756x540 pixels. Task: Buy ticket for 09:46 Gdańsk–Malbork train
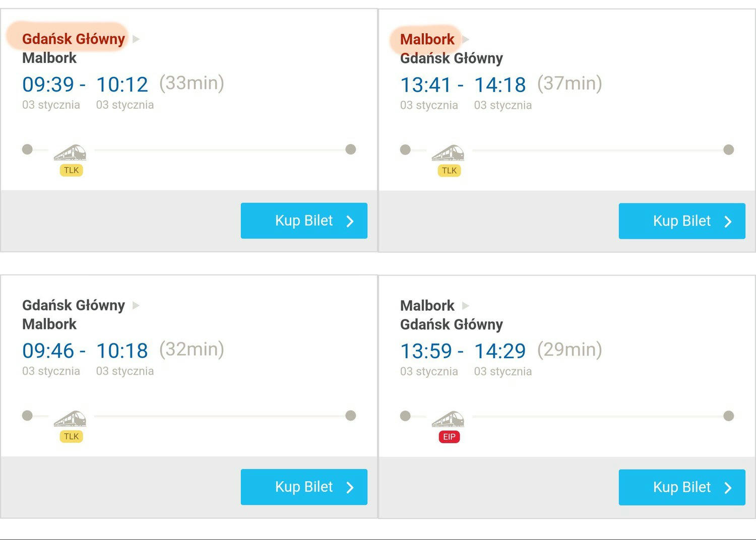click(304, 487)
